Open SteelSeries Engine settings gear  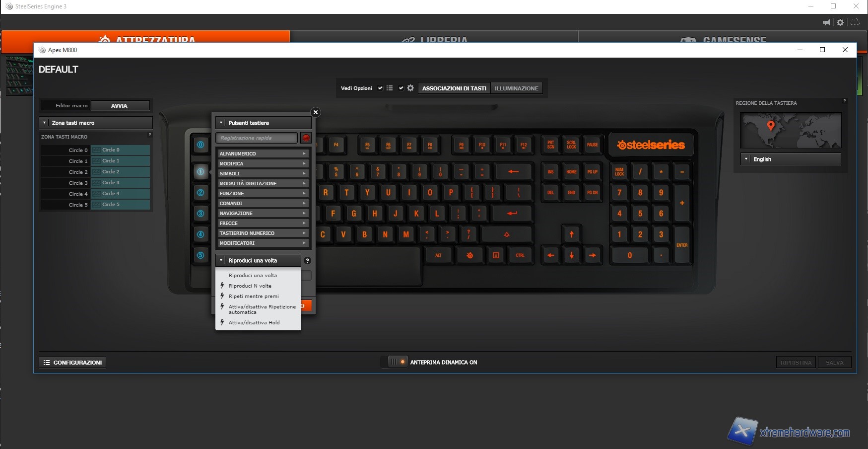[840, 22]
